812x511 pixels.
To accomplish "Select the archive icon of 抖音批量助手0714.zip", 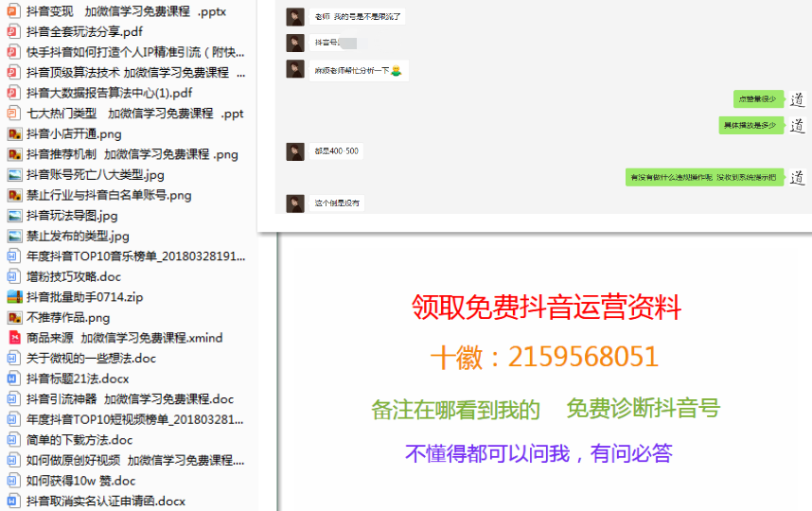I will (14, 296).
